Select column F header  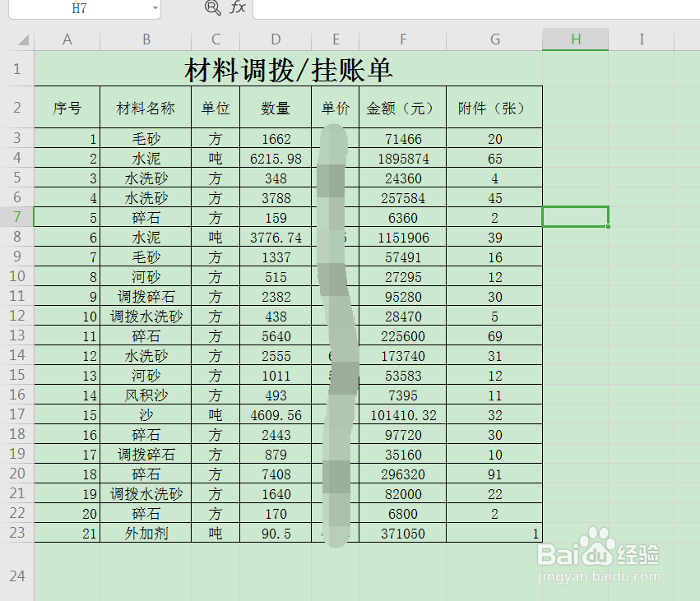tap(403, 39)
